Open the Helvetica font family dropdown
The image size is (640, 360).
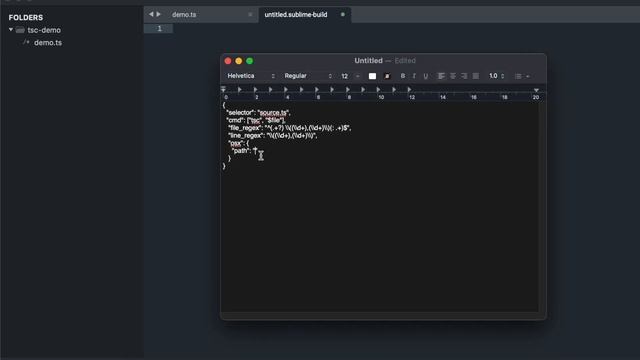[x=251, y=76]
